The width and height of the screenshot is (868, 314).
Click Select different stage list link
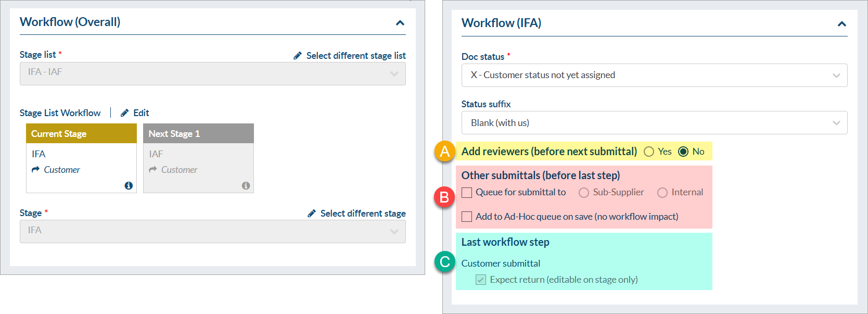tap(356, 56)
